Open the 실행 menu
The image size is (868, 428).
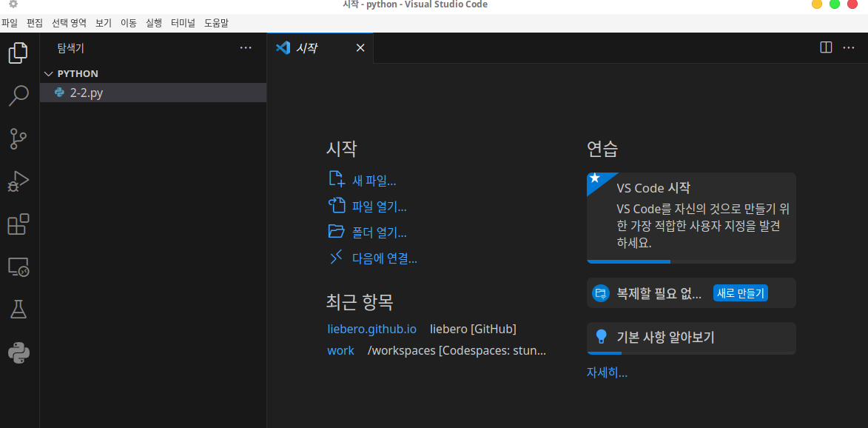(154, 23)
